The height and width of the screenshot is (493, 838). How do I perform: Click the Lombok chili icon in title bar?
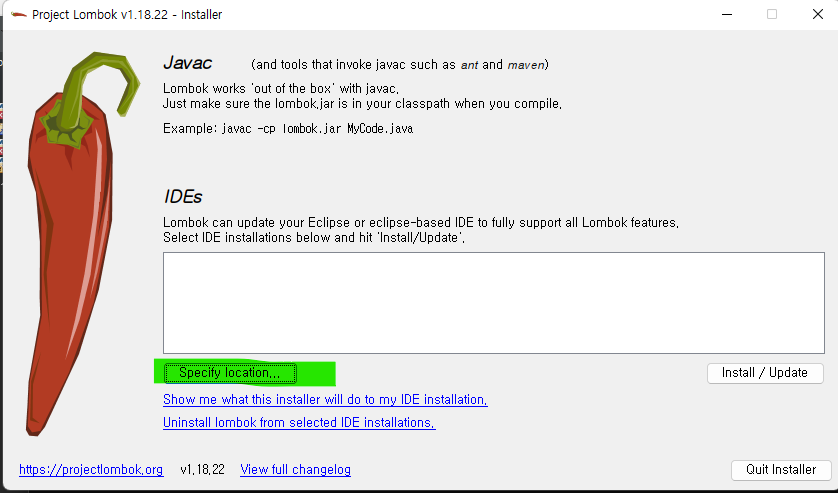(x=19, y=14)
